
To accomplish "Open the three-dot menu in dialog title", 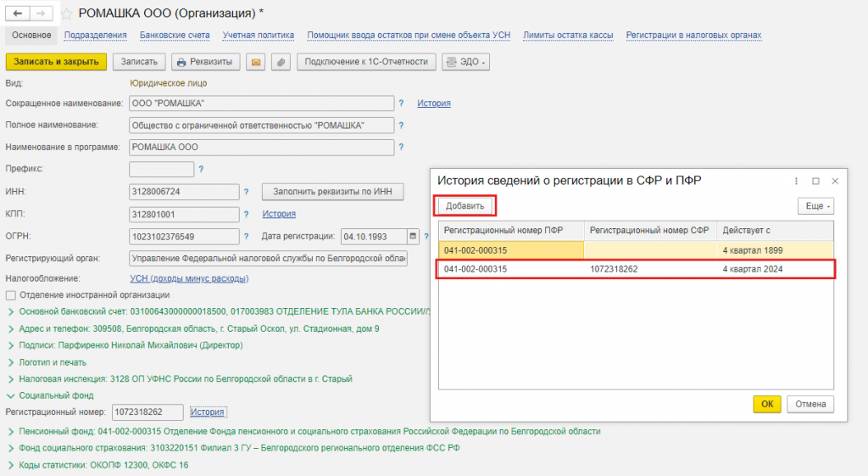I will click(796, 182).
